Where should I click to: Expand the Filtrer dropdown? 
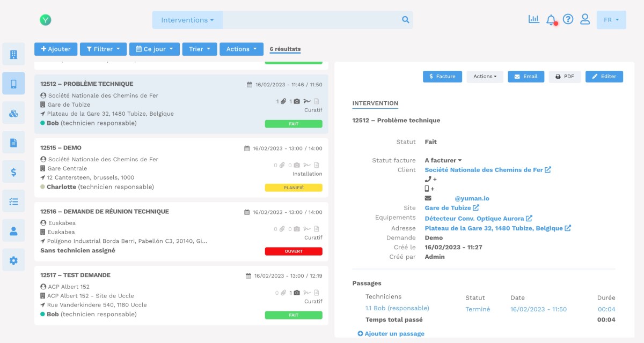[103, 49]
